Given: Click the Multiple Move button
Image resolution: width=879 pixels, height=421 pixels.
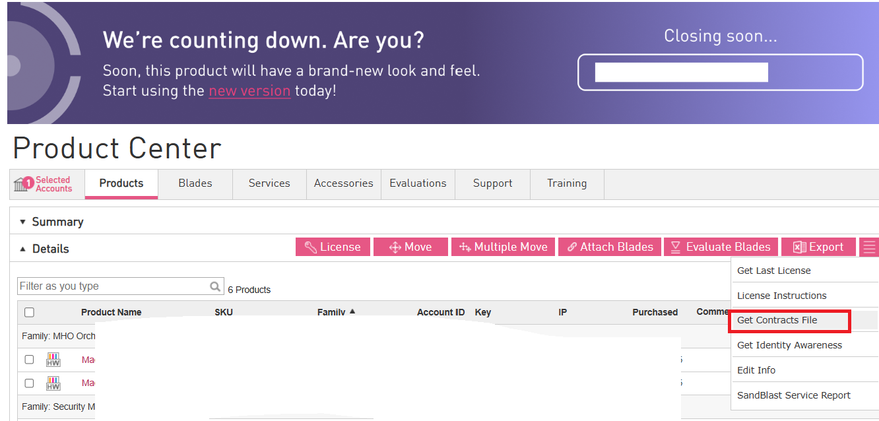Looking at the screenshot, I should pos(503,247).
